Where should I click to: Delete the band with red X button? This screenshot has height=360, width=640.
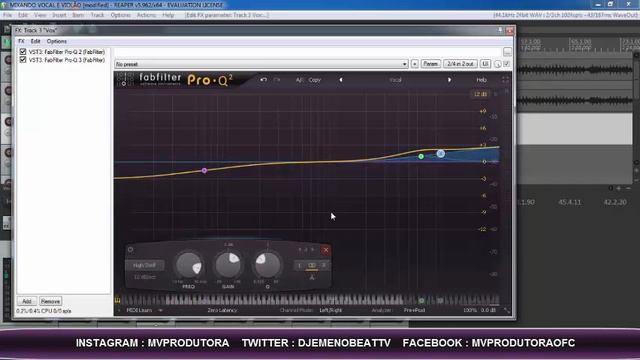pyautogui.click(x=326, y=250)
